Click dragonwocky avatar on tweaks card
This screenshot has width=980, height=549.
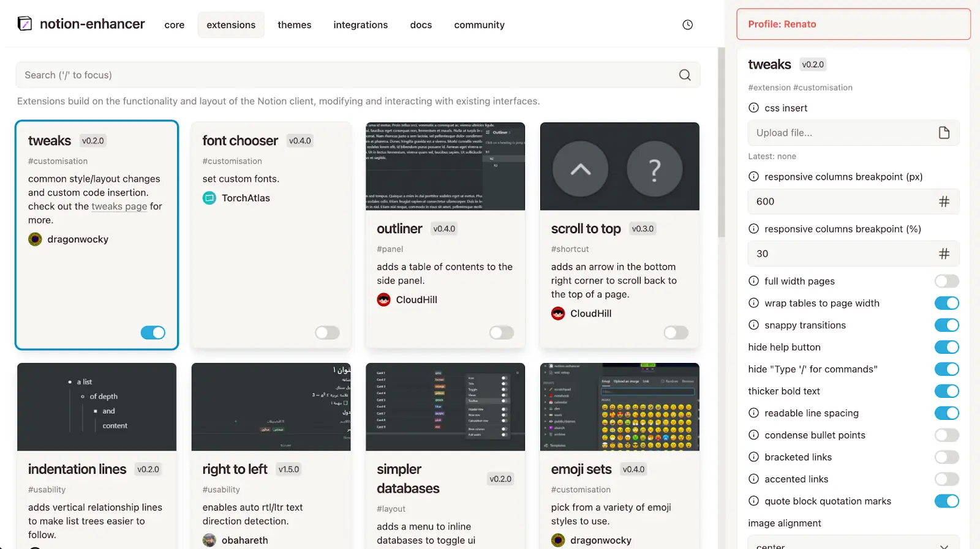(x=35, y=239)
